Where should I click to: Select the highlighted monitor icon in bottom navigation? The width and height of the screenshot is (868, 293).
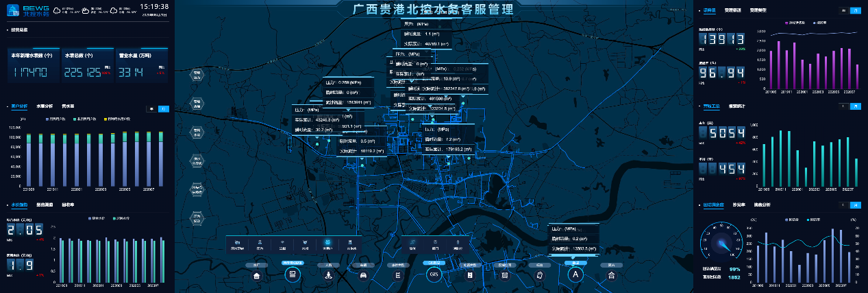pos(293,274)
